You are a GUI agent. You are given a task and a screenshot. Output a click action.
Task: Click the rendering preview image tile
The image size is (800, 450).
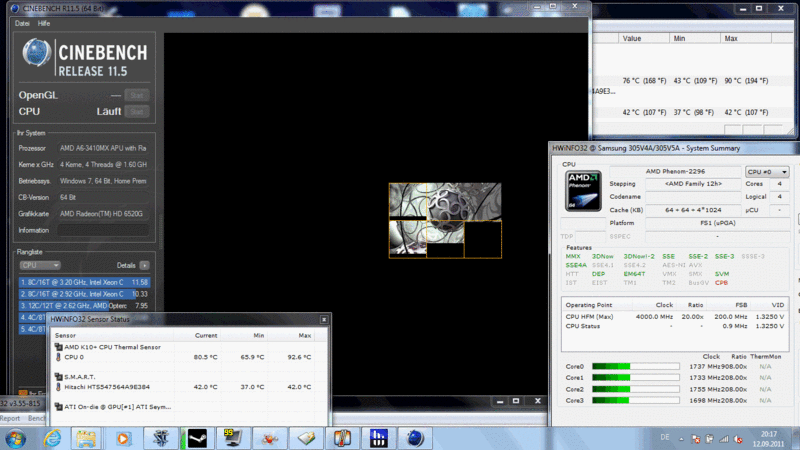445,220
